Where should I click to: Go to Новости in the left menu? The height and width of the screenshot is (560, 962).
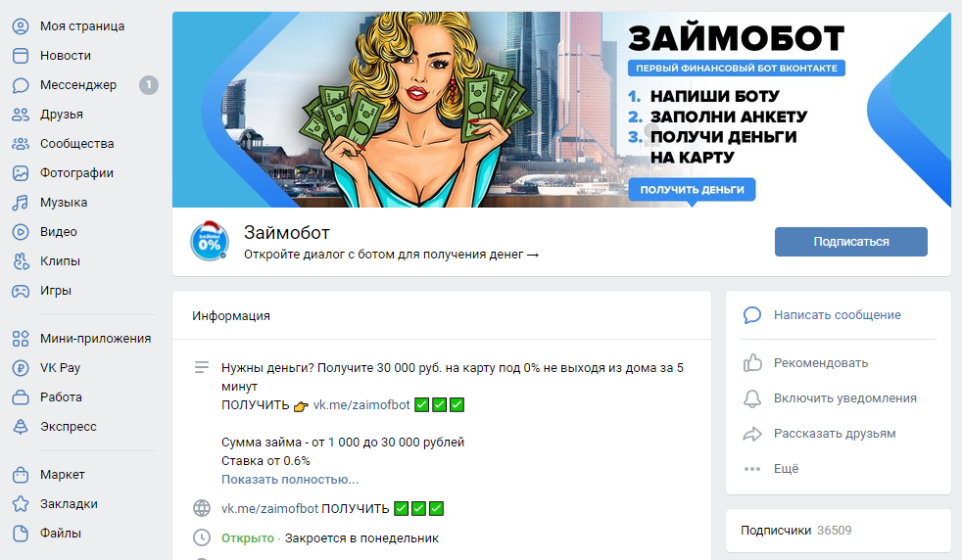point(66,56)
